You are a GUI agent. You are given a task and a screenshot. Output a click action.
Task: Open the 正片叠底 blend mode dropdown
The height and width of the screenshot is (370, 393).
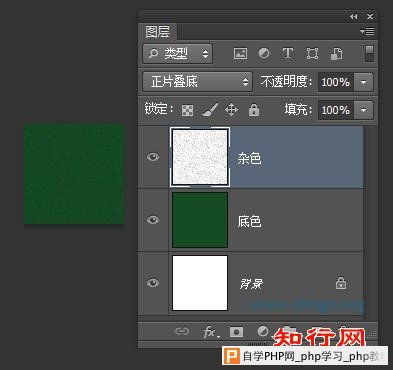(x=197, y=82)
